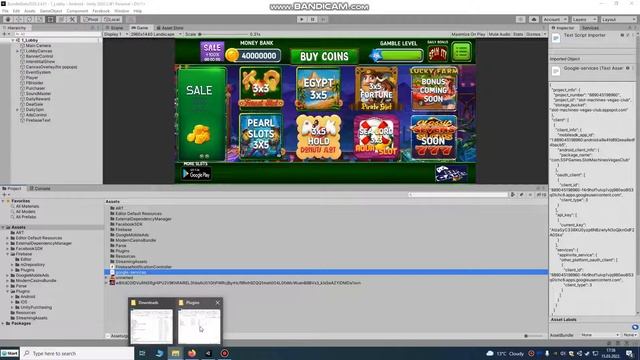Open the cloud services icon
This screenshot has height=360, width=640.
[x=533, y=19]
